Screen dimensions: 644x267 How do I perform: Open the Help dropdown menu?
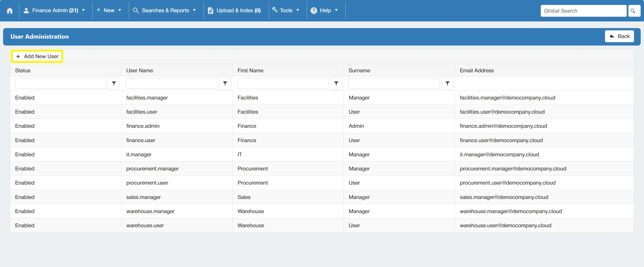tap(324, 11)
